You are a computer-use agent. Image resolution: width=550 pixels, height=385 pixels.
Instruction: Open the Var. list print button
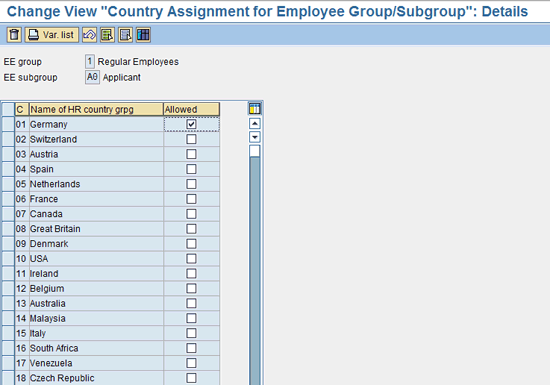(x=52, y=35)
